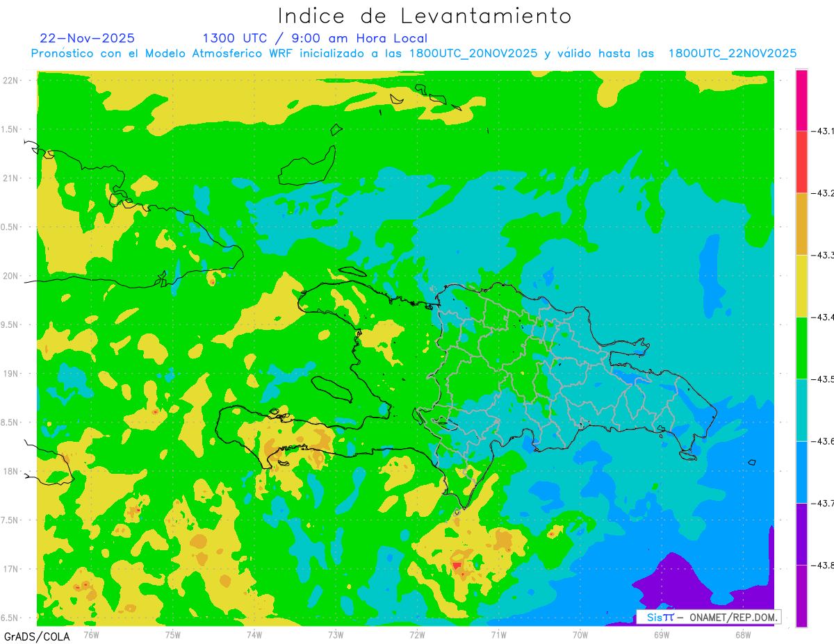Click the longitude label '76W'

(x=91, y=634)
